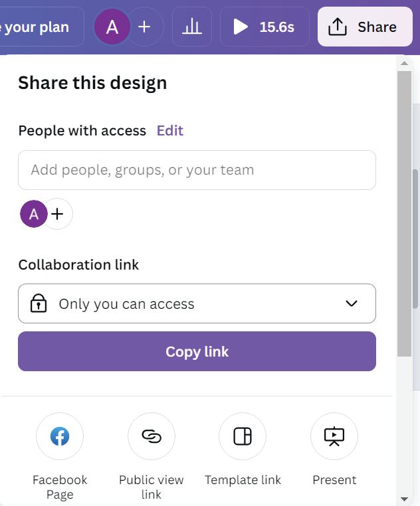Click the upgrade your plan button
This screenshot has height=506, width=420.
click(x=40, y=27)
